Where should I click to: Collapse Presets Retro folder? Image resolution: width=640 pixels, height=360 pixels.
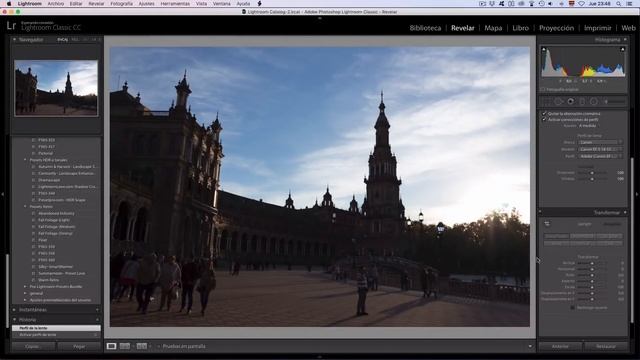25,207
